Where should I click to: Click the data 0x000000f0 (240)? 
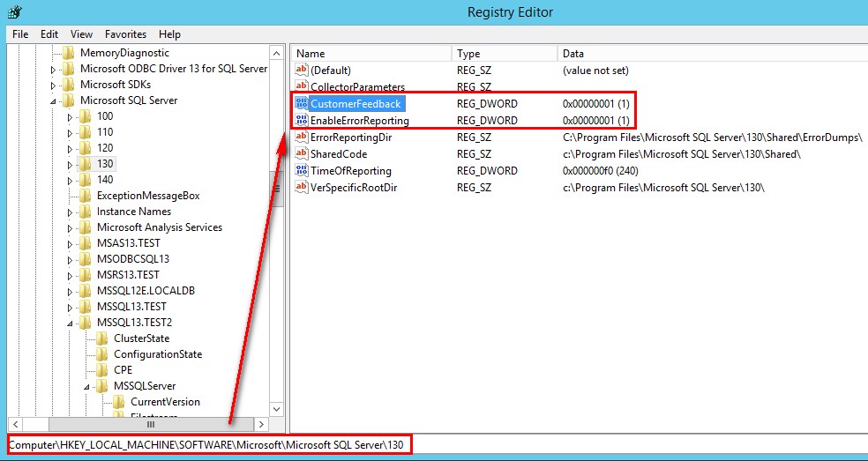pyautogui.click(x=601, y=170)
